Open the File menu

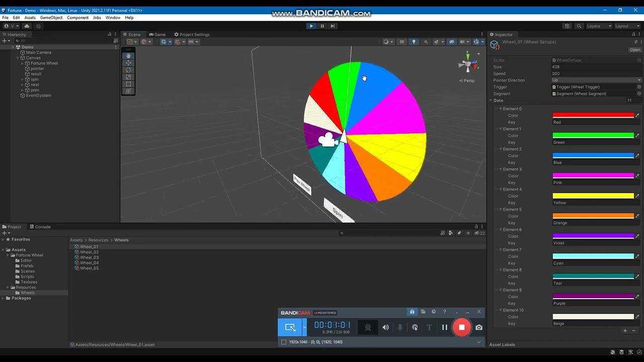[x=5, y=18]
